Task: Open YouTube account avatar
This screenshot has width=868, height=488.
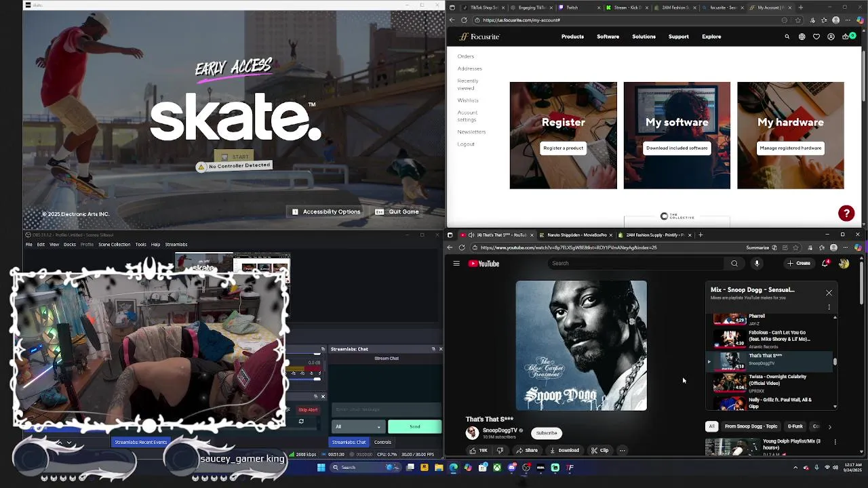Action: tap(844, 264)
